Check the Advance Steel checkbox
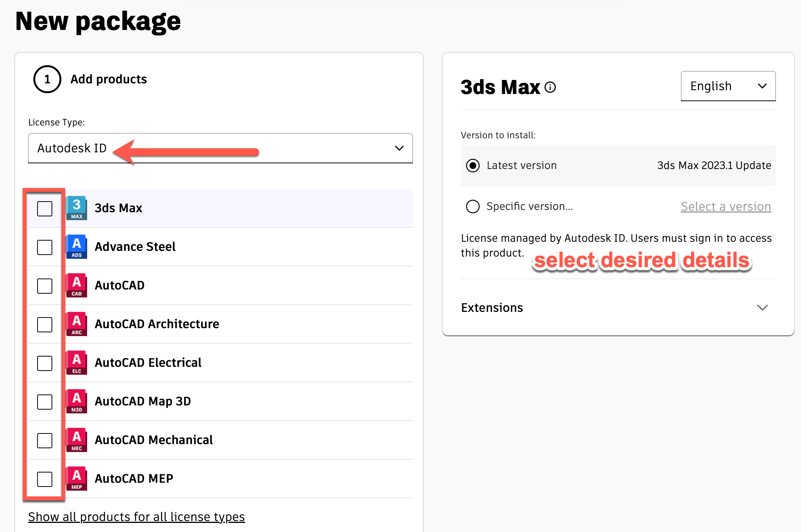The width and height of the screenshot is (801, 532). tap(45, 247)
